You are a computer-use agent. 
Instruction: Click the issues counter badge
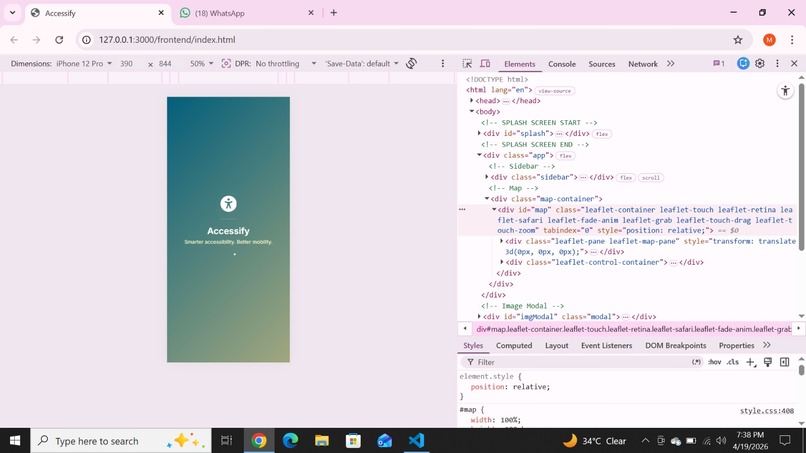(719, 64)
